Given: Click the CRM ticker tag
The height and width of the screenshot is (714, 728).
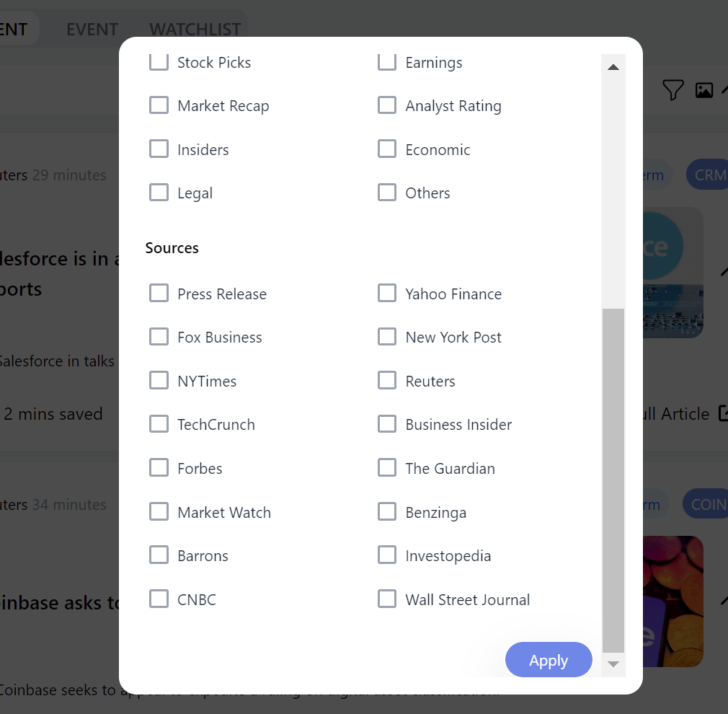Looking at the screenshot, I should point(709,175).
